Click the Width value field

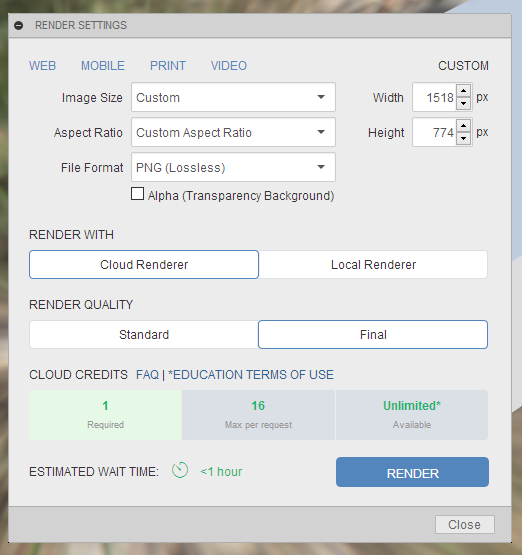[x=435, y=97]
